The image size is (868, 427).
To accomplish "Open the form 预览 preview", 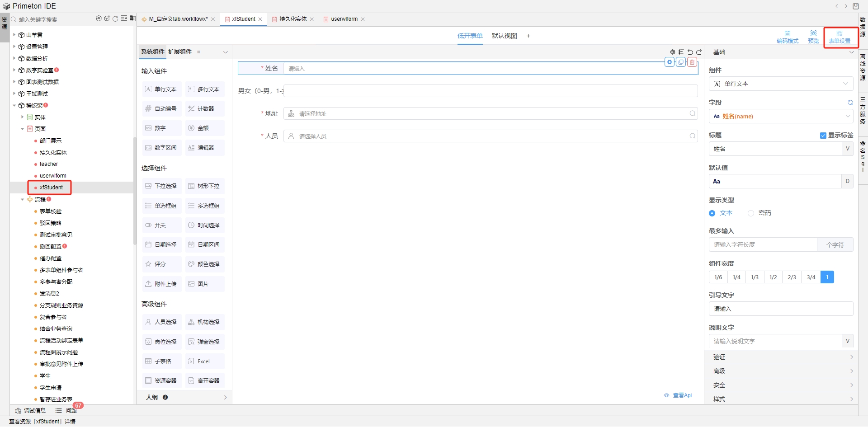I will click(x=813, y=36).
